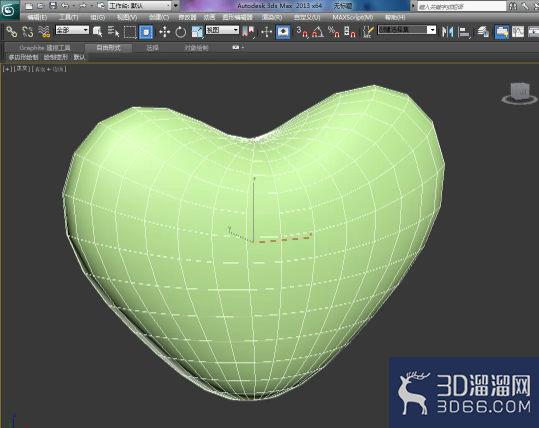The width and height of the screenshot is (539, 428).
Task: Open the 默认 panel
Action: click(79, 57)
